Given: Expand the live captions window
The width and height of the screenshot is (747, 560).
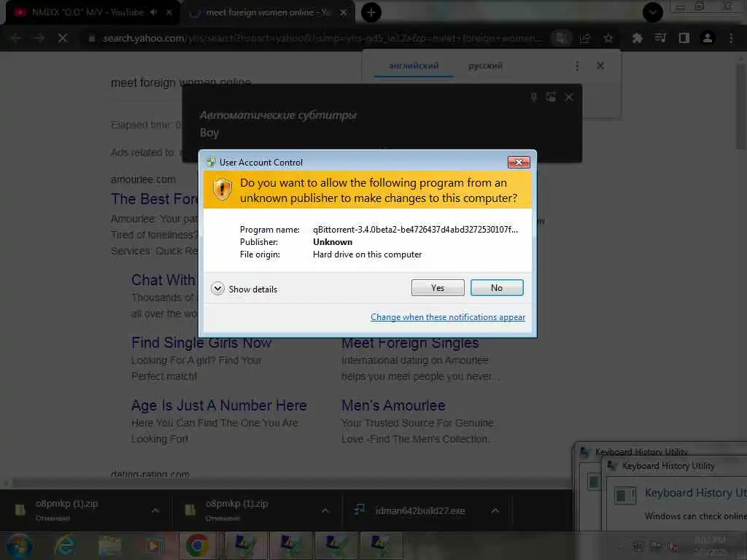Looking at the screenshot, I should (551, 97).
